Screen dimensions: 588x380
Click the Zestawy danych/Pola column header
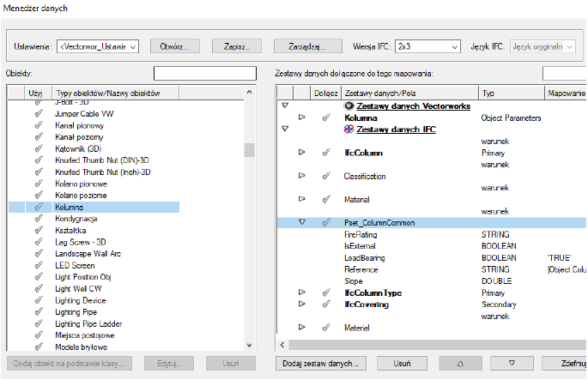[409, 92]
